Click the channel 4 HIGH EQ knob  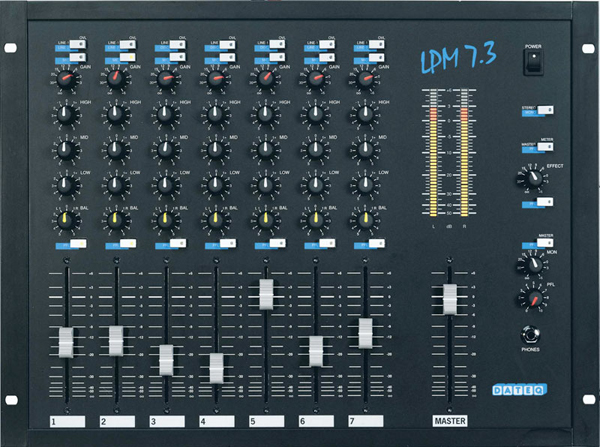tap(215, 114)
